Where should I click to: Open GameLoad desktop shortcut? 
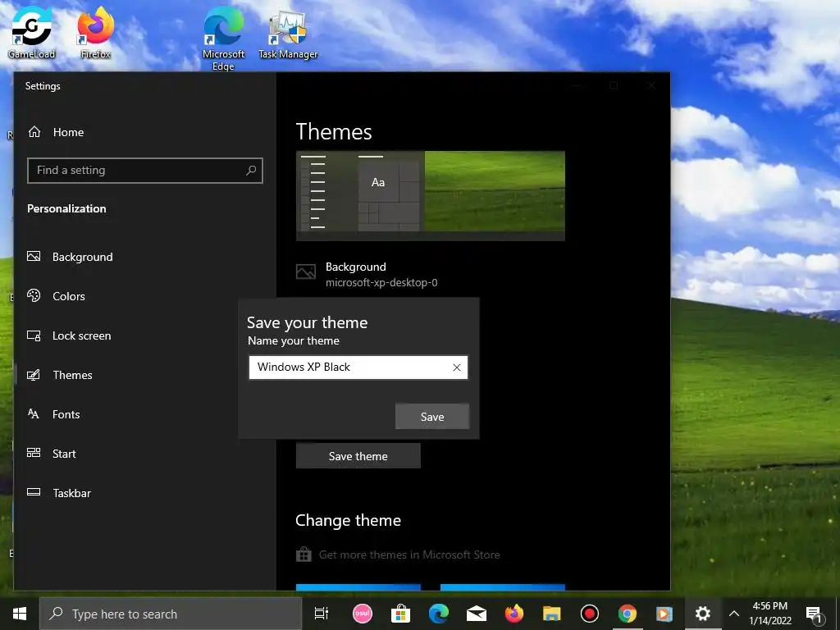[31, 32]
